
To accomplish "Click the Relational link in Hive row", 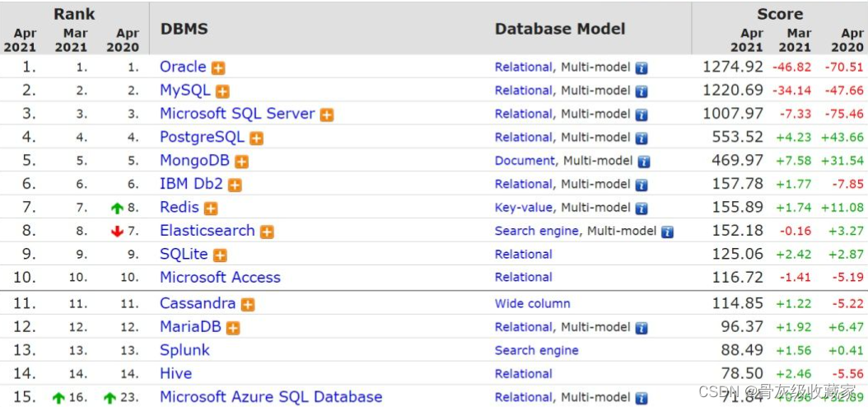I will [x=523, y=374].
